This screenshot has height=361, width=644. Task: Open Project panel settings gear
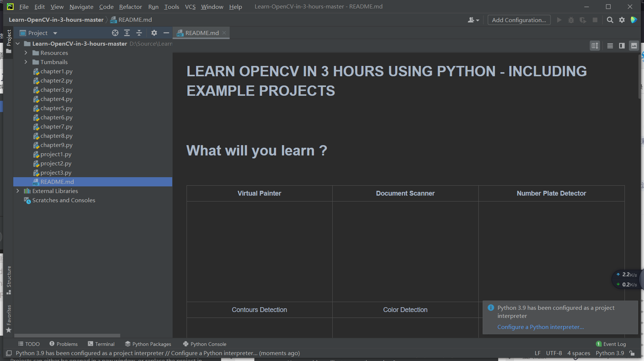coord(154,33)
